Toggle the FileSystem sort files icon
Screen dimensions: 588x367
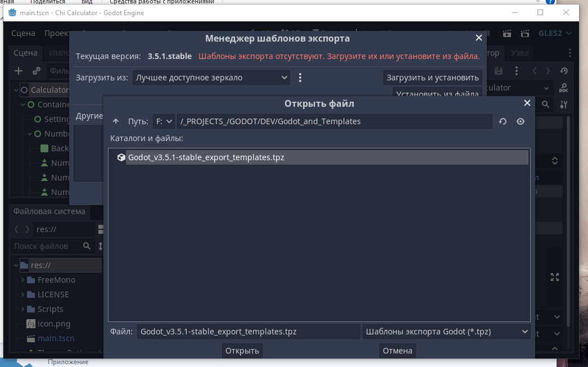pyautogui.click(x=101, y=246)
